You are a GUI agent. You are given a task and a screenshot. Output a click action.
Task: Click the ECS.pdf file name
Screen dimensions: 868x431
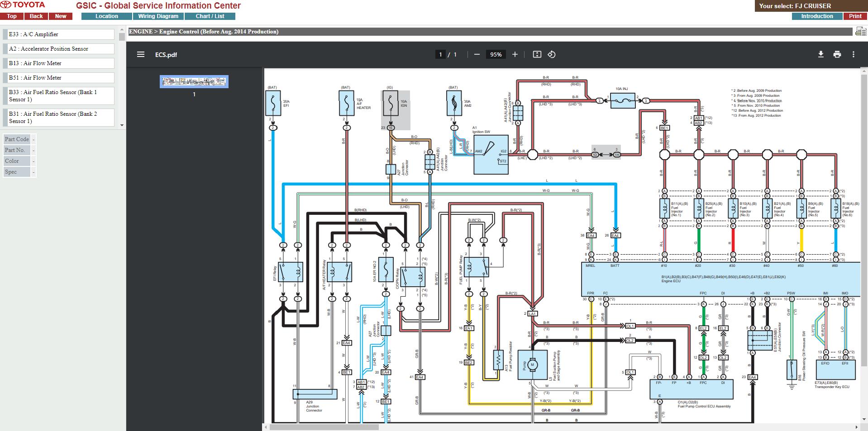point(166,55)
